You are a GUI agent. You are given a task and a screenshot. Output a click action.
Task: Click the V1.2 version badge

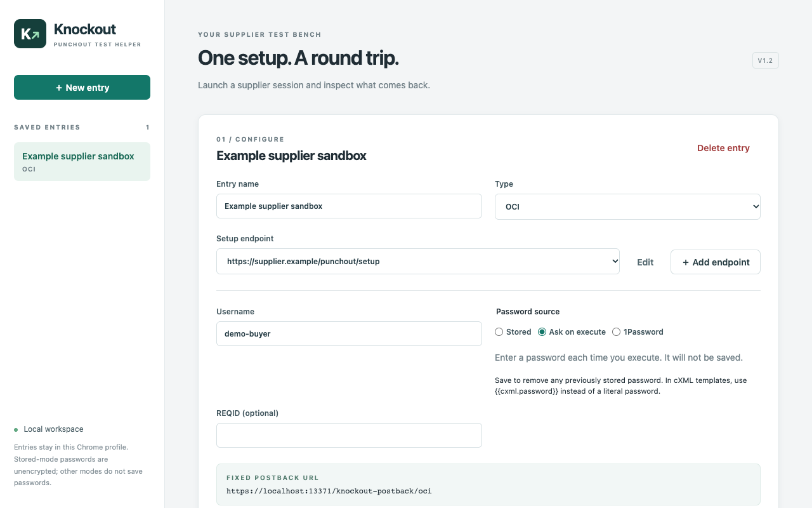[765, 60]
